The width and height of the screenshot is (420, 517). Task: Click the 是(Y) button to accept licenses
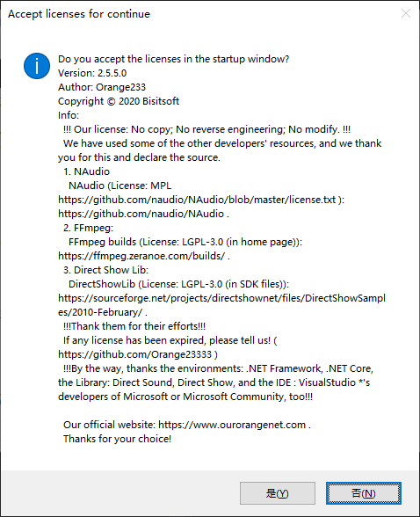(278, 493)
